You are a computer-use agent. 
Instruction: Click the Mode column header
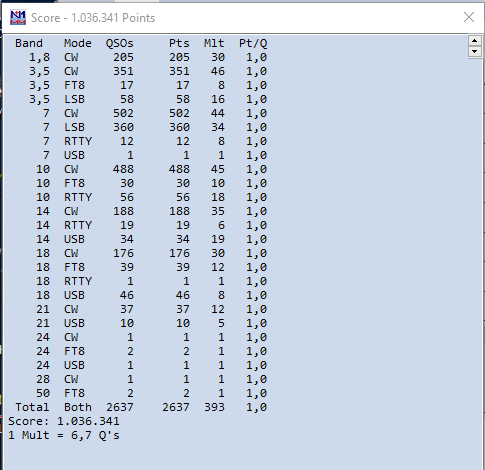pos(78,43)
